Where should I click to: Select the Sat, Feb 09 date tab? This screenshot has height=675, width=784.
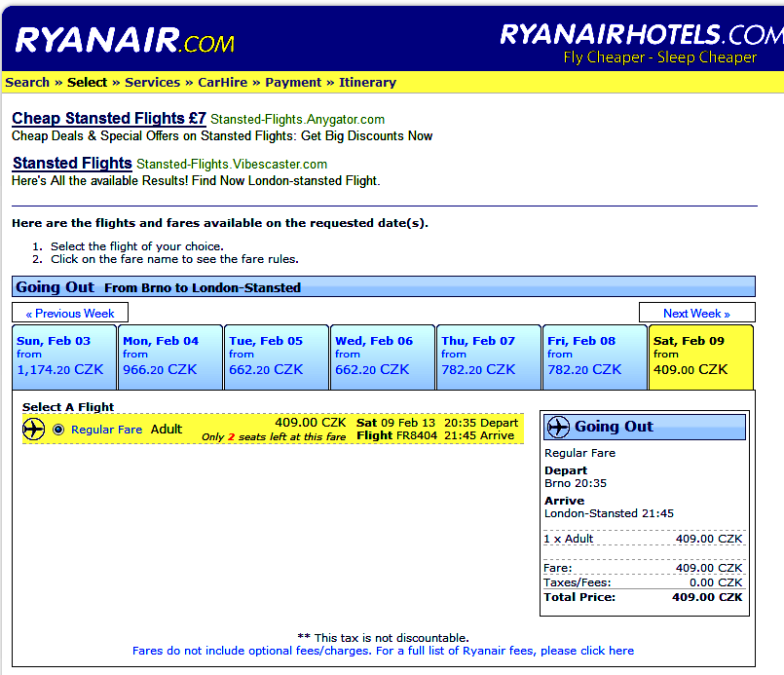pyautogui.click(x=701, y=357)
